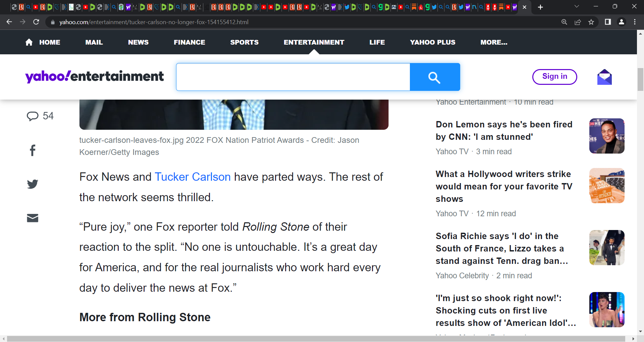Open browser zoom control
Screen dimensions: 644x342
click(x=564, y=22)
